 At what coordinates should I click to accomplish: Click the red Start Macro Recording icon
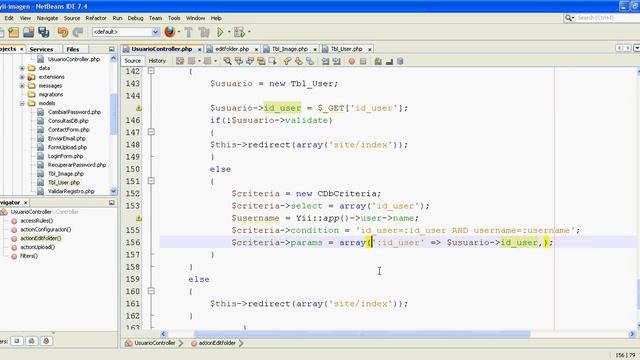click(x=351, y=61)
